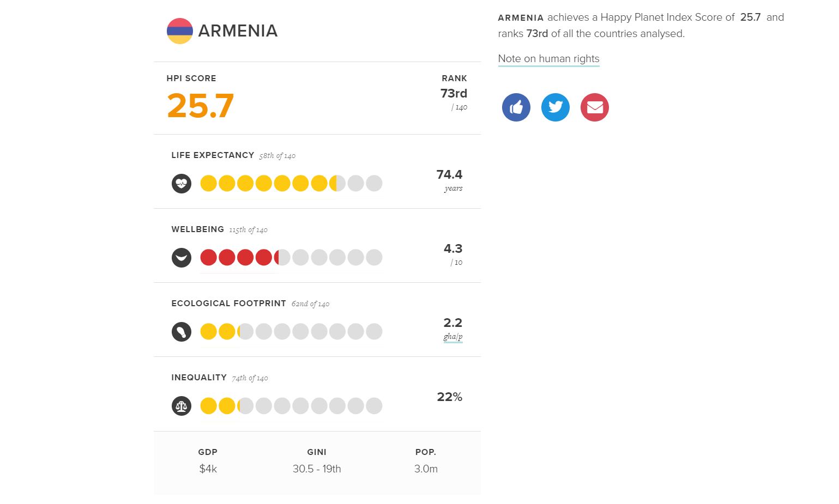This screenshot has width=839, height=504.
Task: Click the red email envelope icon
Action: tap(594, 107)
